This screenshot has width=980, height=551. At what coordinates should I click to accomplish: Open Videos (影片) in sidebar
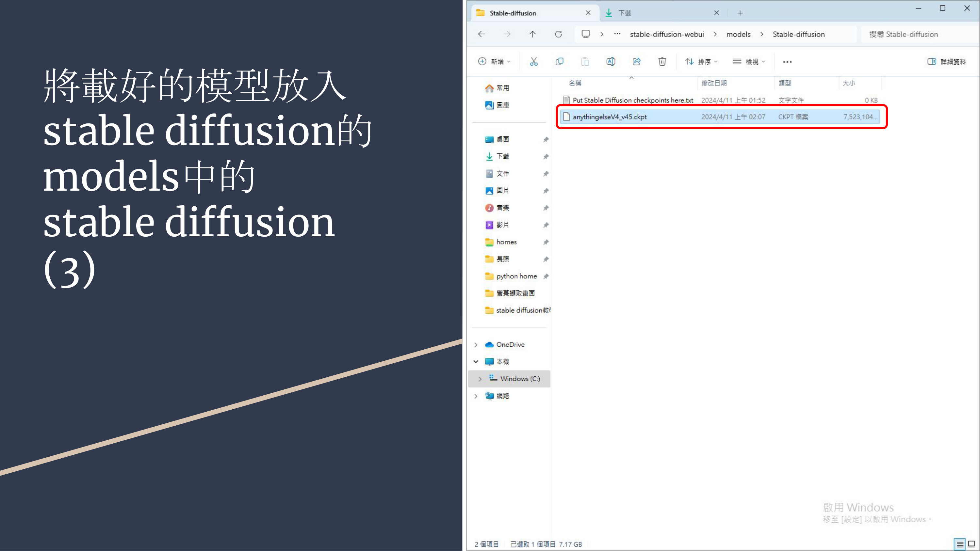(x=497, y=225)
